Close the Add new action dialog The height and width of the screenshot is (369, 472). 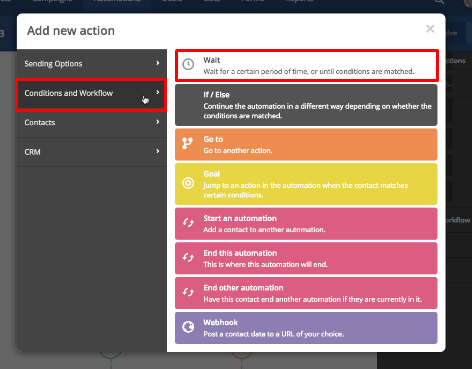point(430,29)
